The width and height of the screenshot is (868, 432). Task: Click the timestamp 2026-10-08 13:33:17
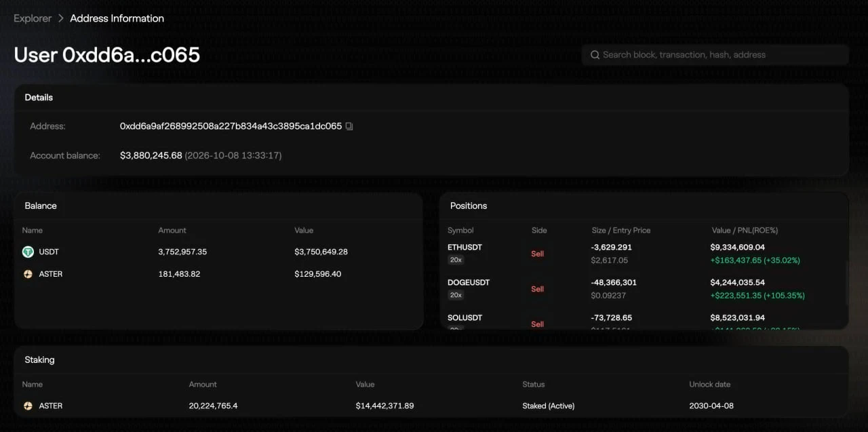point(233,155)
